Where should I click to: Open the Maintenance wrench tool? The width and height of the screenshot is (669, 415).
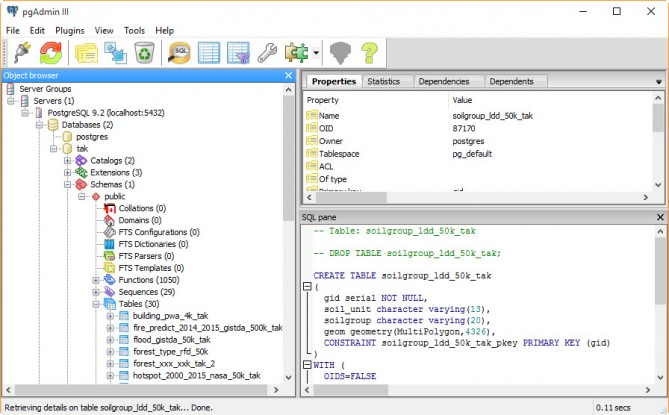tap(268, 53)
